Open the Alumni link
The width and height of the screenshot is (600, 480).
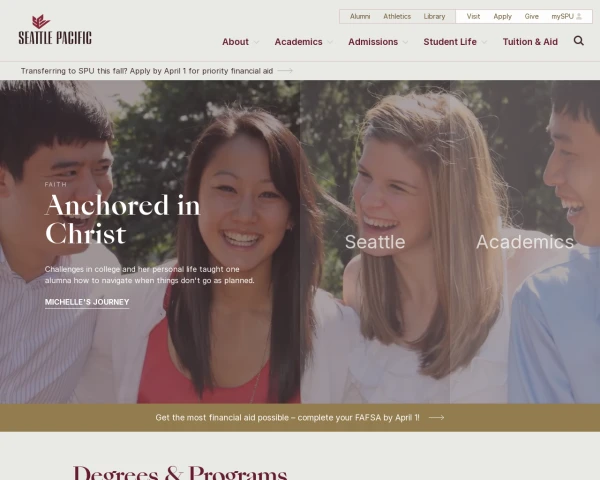tap(360, 16)
